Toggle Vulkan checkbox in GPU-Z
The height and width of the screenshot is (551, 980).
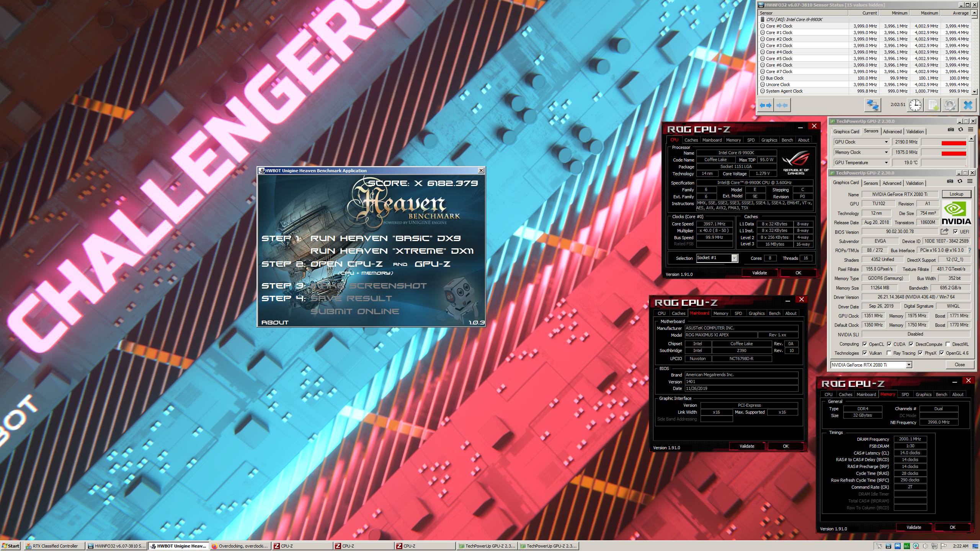(x=865, y=353)
